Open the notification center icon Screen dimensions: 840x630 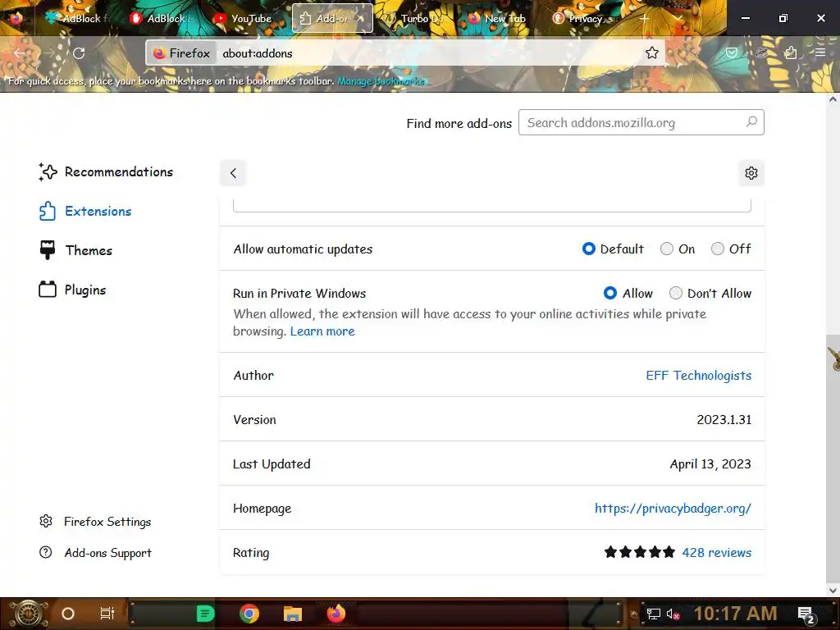point(807,614)
